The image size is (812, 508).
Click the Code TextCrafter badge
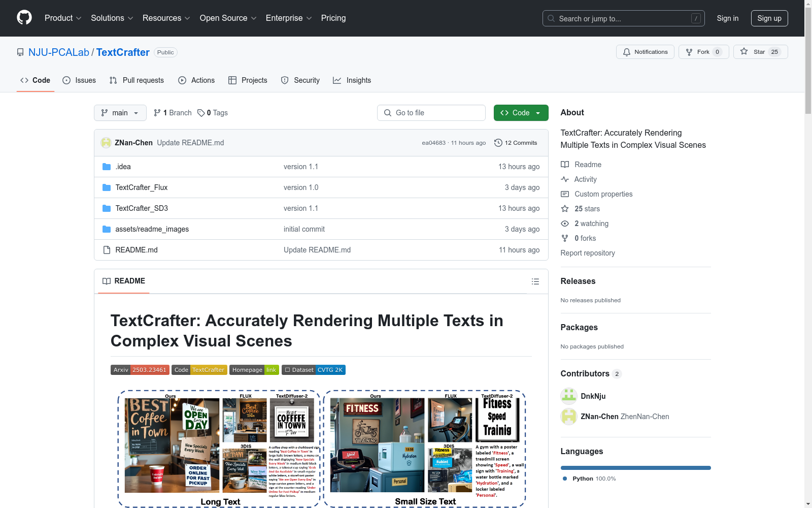tap(199, 370)
